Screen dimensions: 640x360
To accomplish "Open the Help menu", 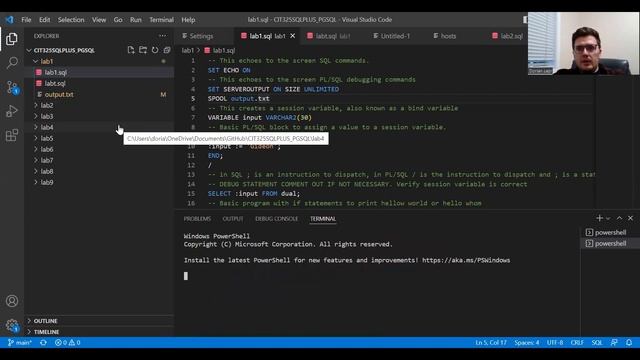I will 188,20.
